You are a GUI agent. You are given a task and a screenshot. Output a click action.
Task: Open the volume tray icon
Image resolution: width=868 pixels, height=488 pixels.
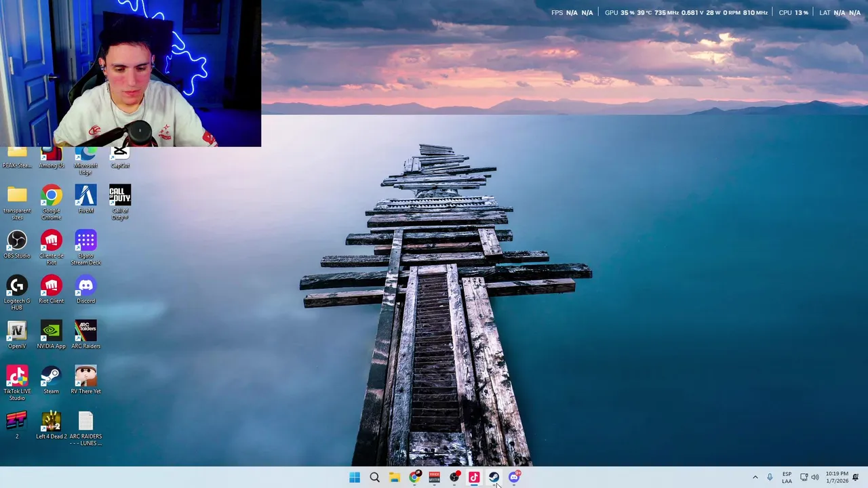[815, 477]
